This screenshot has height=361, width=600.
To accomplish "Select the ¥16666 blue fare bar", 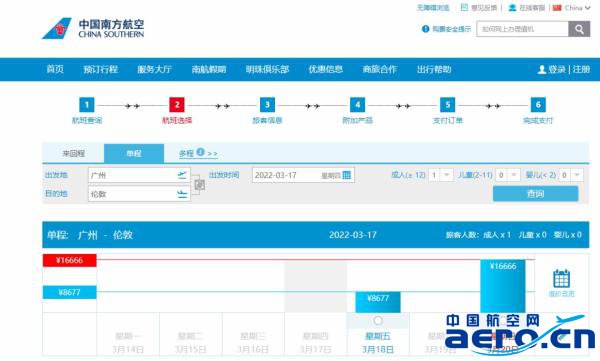I will tap(503, 286).
